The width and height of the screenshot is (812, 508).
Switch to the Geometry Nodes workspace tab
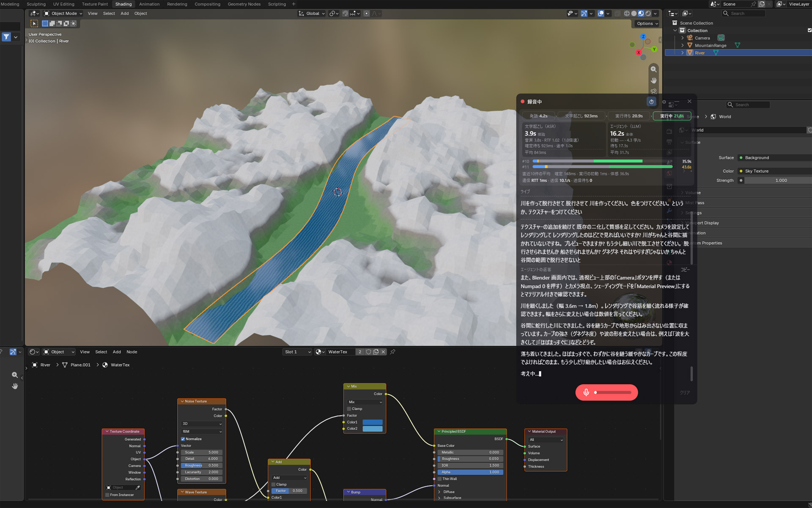[x=244, y=4]
